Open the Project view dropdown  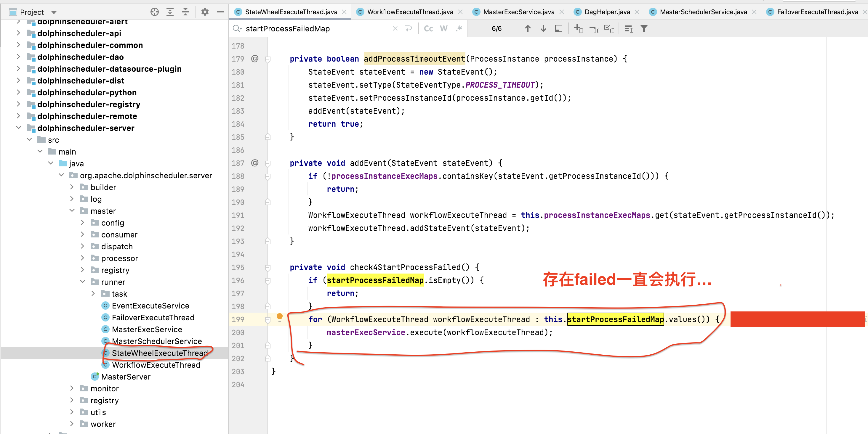coord(54,12)
